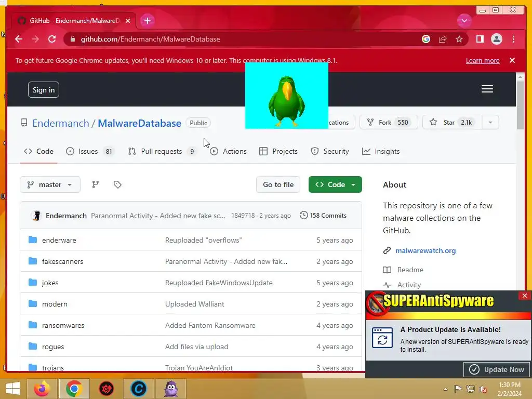The width and height of the screenshot is (532, 399).
Task: Open Added Fantom Ransomware commit message
Action: point(210,325)
